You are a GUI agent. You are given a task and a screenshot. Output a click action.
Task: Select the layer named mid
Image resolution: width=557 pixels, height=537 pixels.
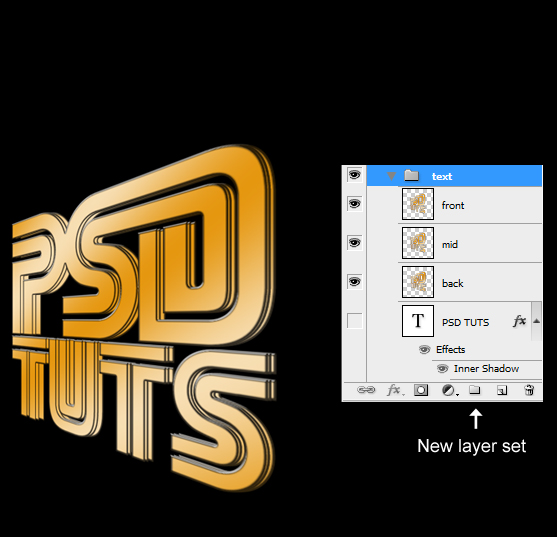[x=450, y=244]
